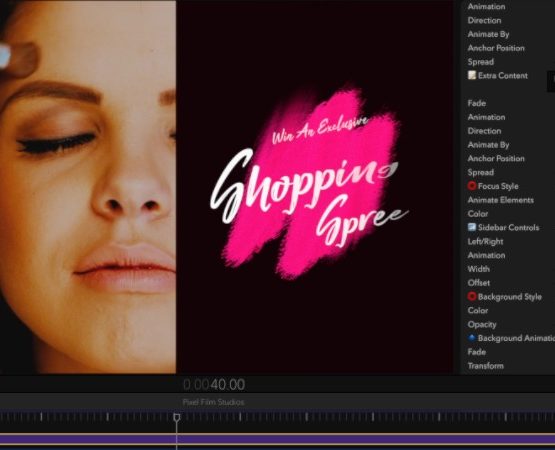
Task: Select the Opacity parameter row
Action: coord(482,324)
